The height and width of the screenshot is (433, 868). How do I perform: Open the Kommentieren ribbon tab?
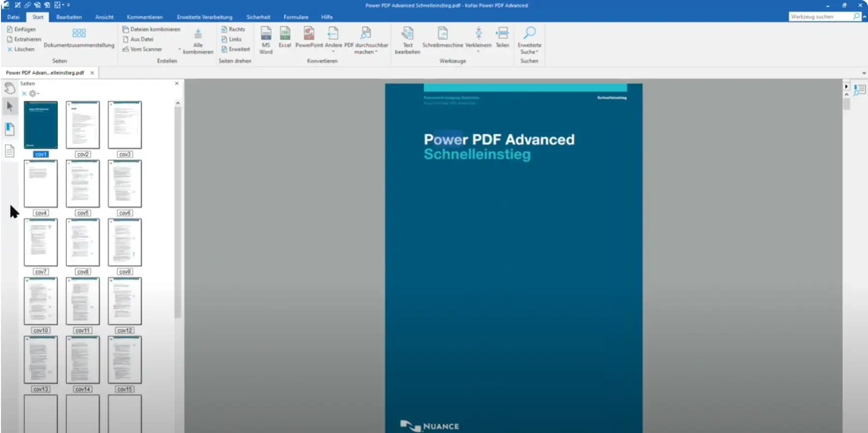pyautogui.click(x=145, y=17)
